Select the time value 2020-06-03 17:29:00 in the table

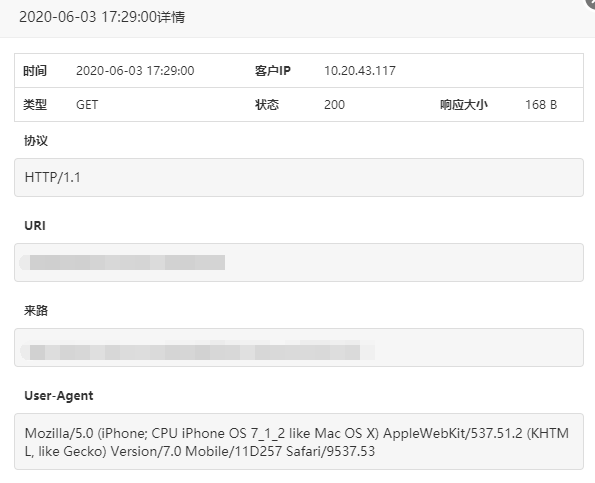[135, 71]
